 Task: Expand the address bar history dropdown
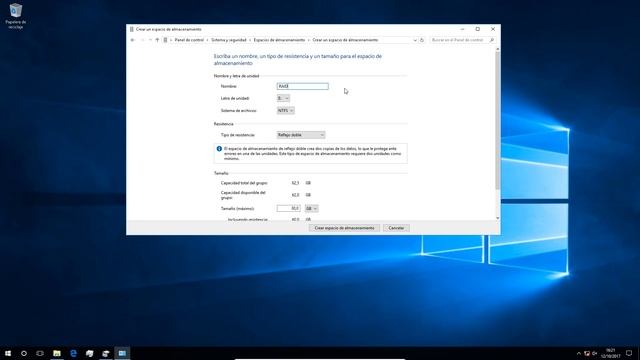pyautogui.click(x=415, y=40)
